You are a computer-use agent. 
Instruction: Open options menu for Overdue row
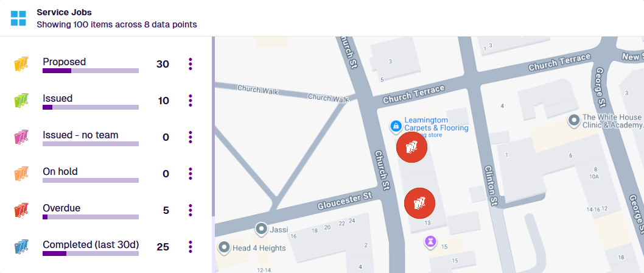[191, 210]
